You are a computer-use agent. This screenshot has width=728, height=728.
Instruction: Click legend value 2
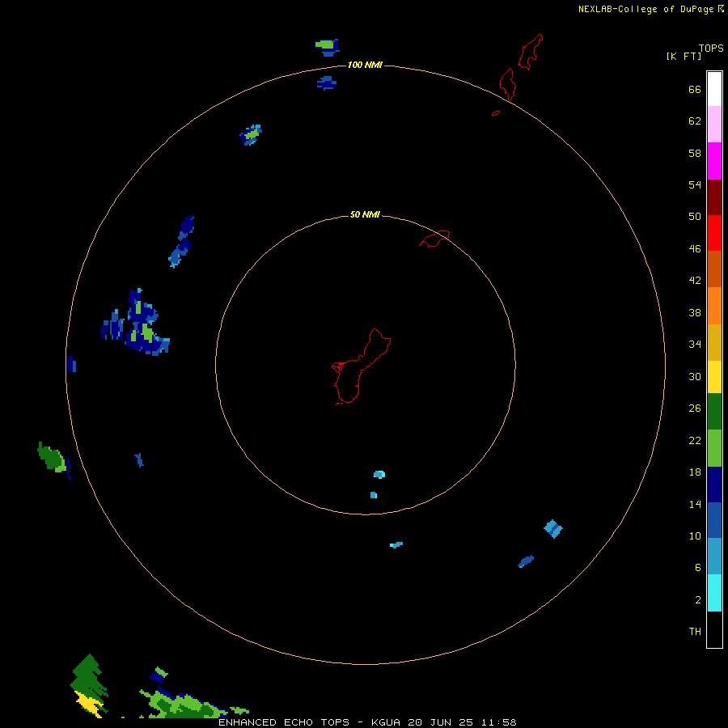[x=698, y=600]
